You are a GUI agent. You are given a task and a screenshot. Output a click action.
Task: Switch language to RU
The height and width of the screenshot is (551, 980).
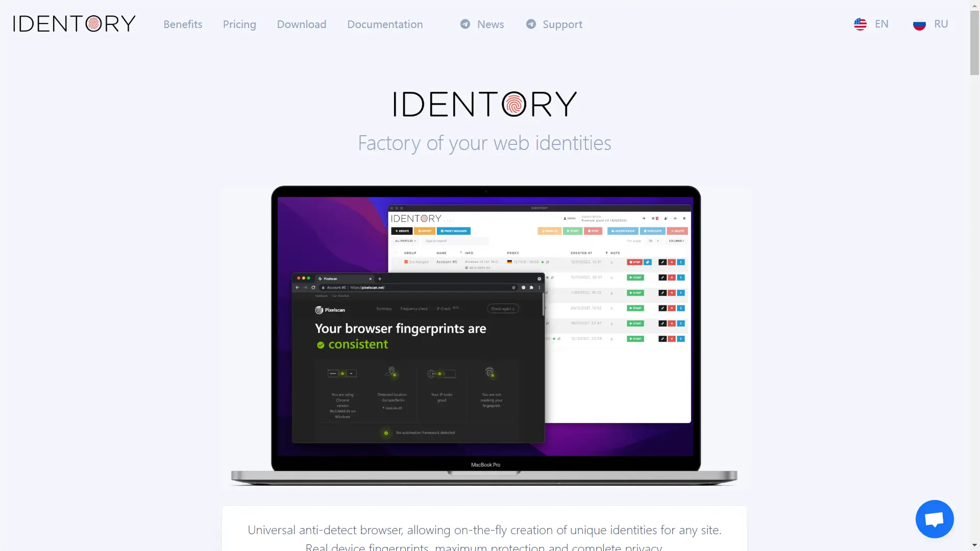pyautogui.click(x=932, y=23)
